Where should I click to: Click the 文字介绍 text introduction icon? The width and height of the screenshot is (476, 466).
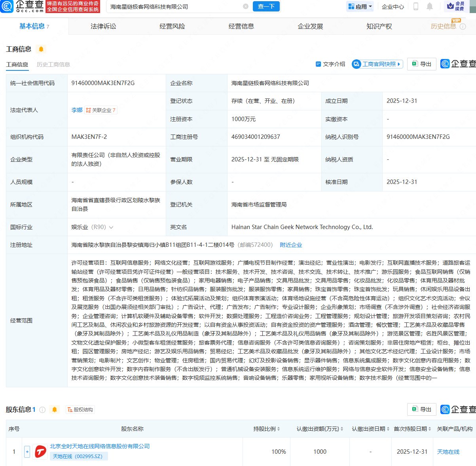click(331, 64)
